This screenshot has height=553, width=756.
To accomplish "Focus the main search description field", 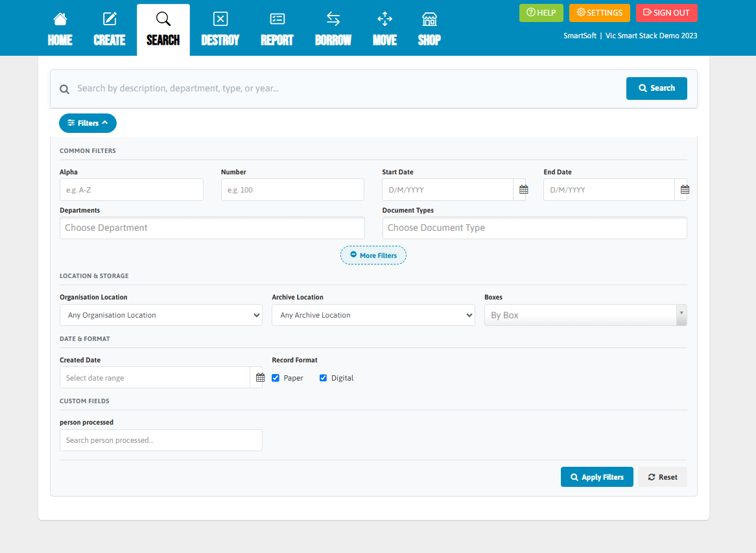I will coord(347,88).
